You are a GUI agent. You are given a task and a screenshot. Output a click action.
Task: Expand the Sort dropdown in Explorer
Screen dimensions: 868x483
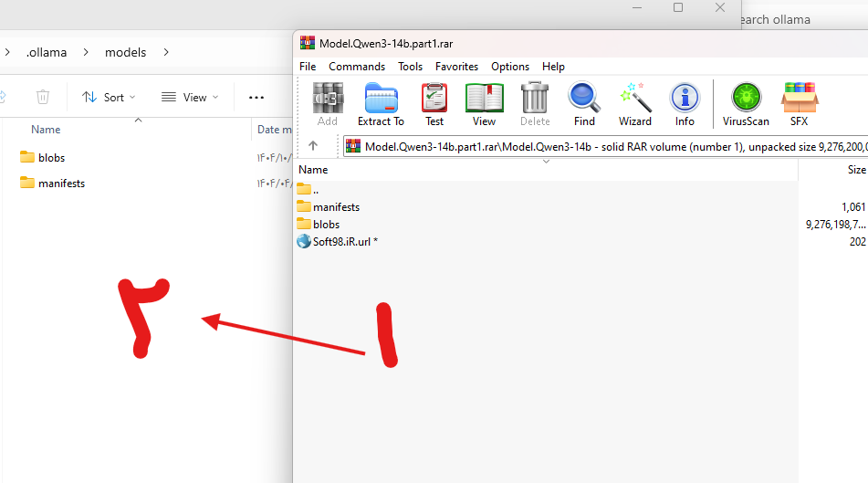pyautogui.click(x=109, y=97)
